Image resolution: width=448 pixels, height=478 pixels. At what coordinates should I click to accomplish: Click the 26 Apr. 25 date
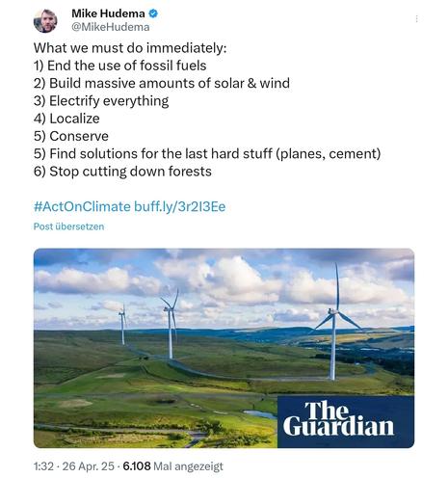(88, 466)
